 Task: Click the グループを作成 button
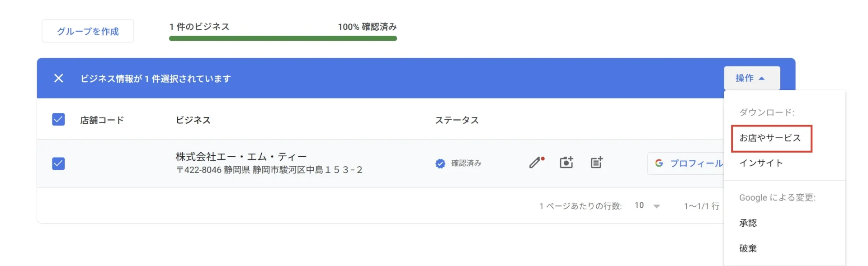point(88,31)
